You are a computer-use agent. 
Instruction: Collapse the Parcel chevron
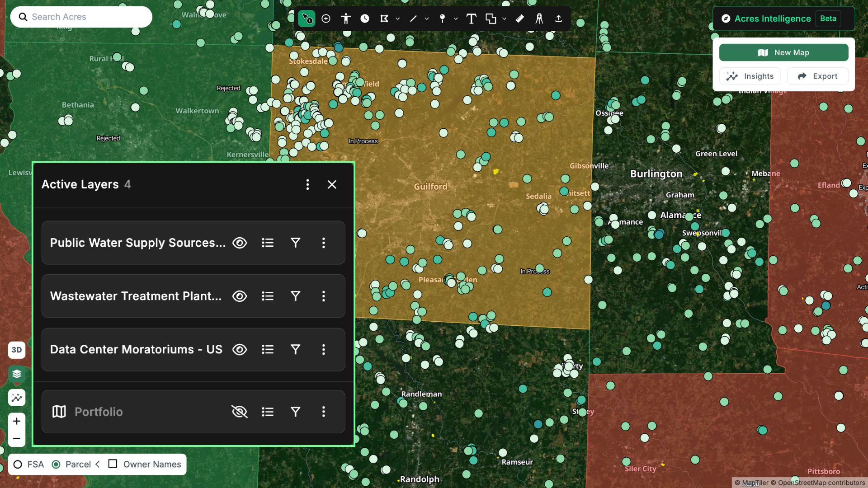pos(97,465)
